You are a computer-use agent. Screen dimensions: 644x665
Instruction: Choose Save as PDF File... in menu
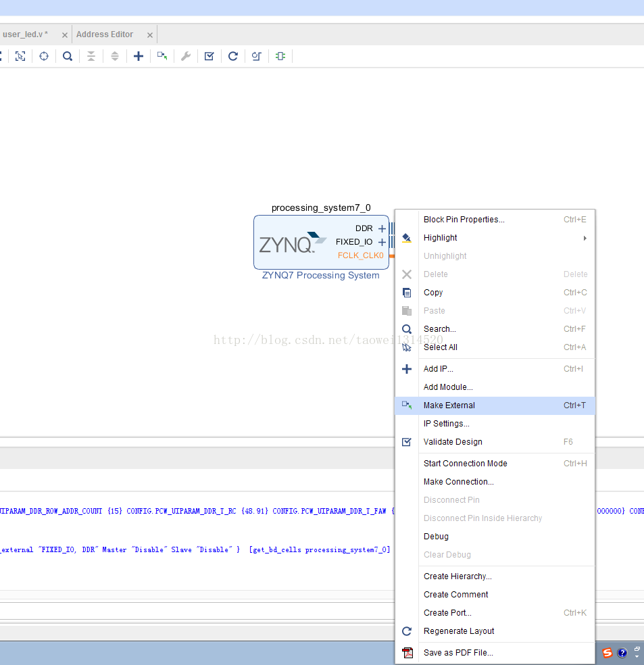495,652
